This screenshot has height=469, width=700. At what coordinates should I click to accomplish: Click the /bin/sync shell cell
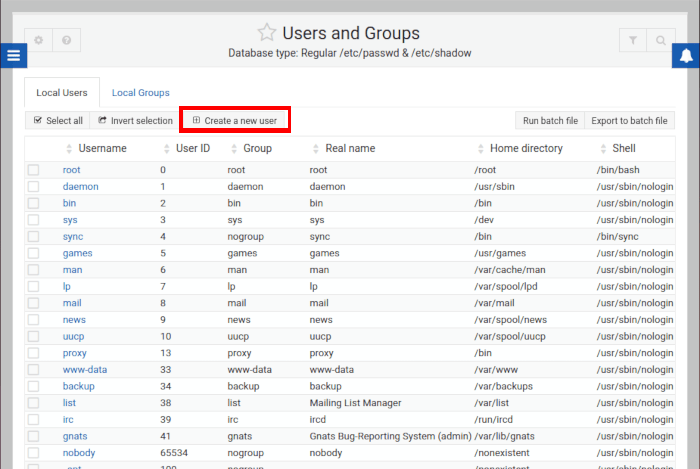[x=617, y=237]
